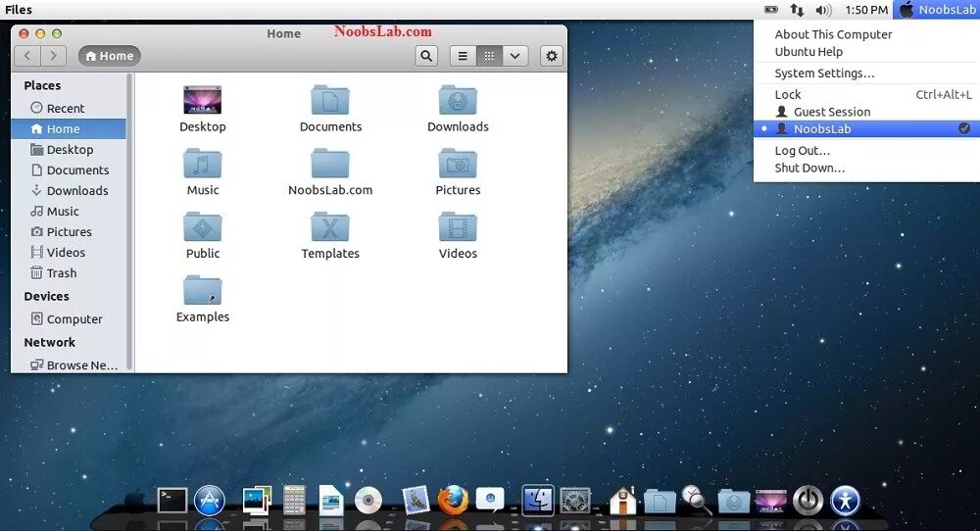Open the Examples shortcut folder
Screen dimensions: 980x531
203,299
